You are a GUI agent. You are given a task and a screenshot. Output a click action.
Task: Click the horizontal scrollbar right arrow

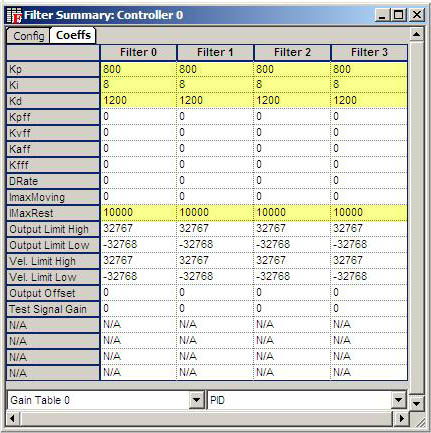[402, 418]
